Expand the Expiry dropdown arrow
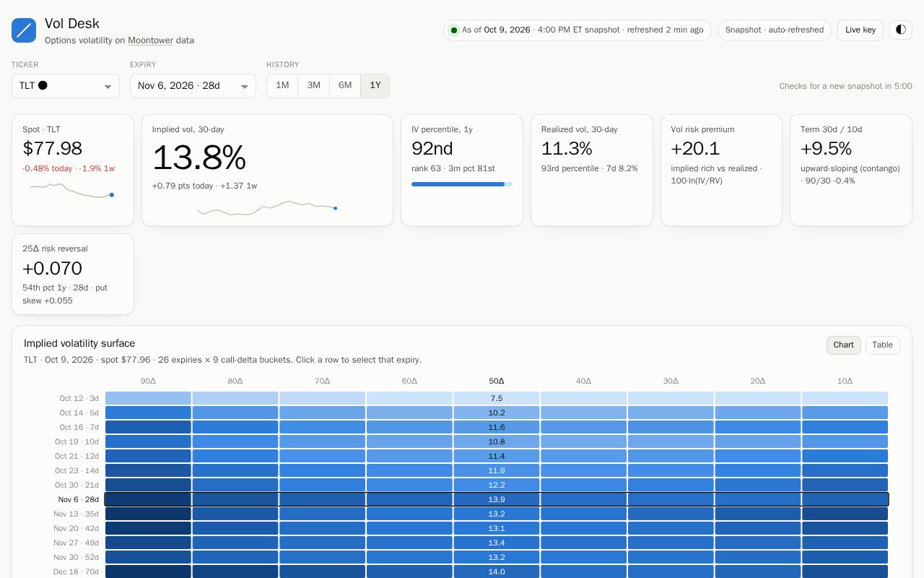The height and width of the screenshot is (578, 924). pyautogui.click(x=244, y=87)
